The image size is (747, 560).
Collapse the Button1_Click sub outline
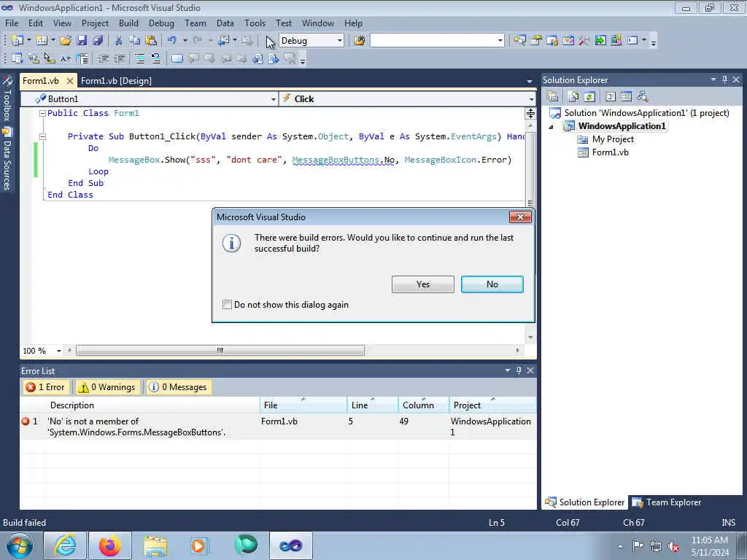pos(42,136)
